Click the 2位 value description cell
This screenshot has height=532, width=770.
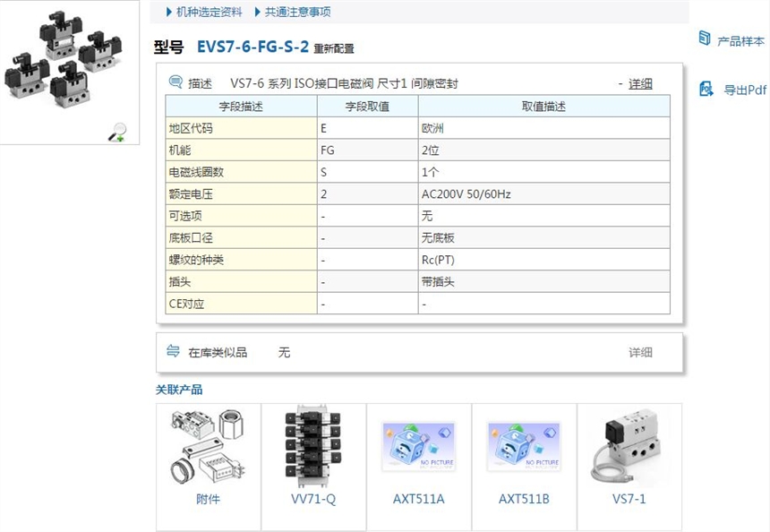coord(543,150)
